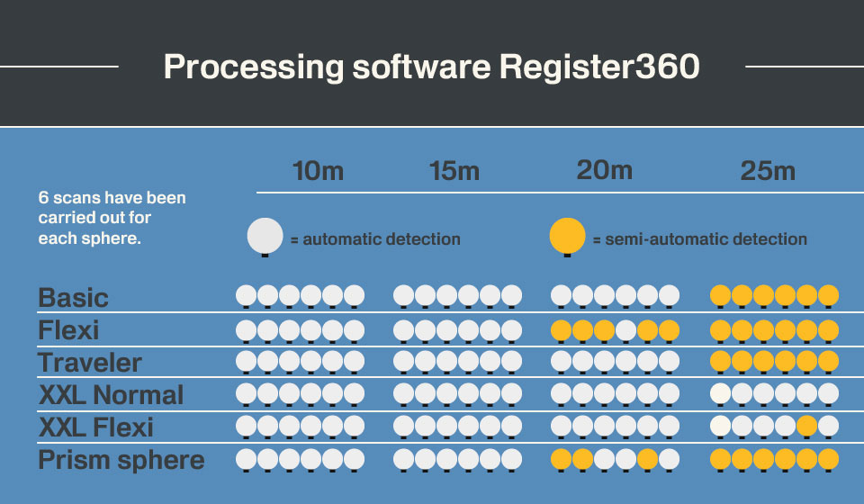Screen dimensions: 864x504
Task: Click the '25m' column header
Action: click(768, 171)
